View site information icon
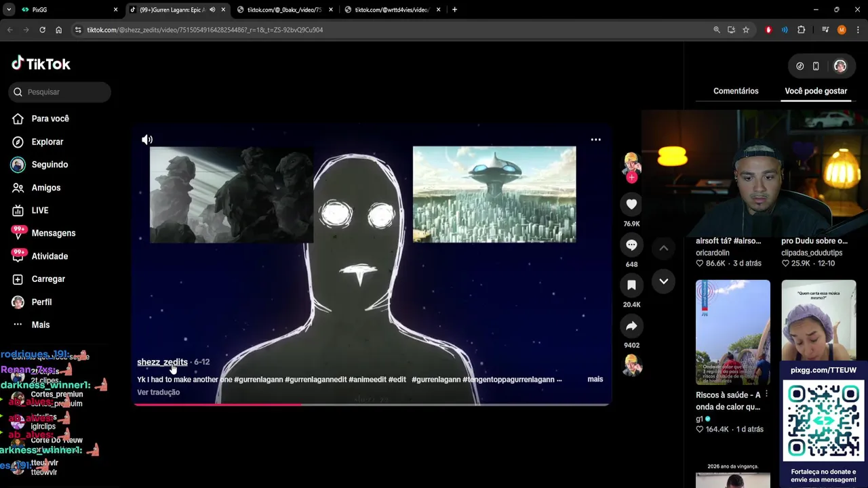This screenshot has height=488, width=868. pos(78,30)
